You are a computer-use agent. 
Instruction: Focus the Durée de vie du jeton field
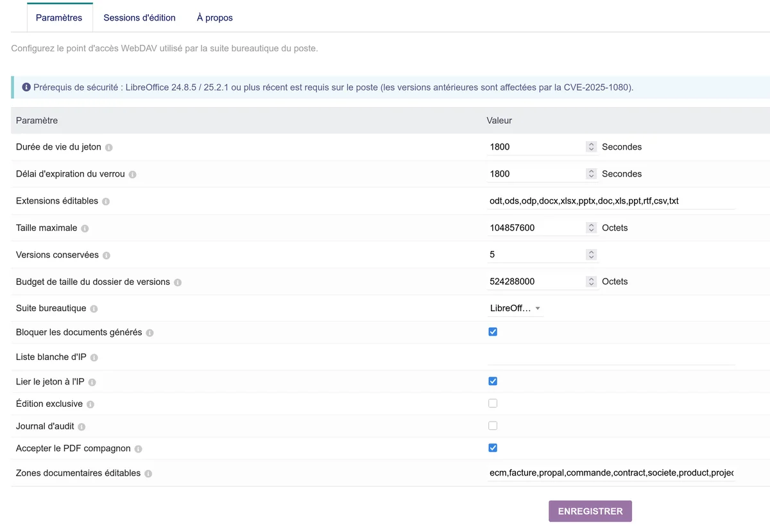point(543,147)
